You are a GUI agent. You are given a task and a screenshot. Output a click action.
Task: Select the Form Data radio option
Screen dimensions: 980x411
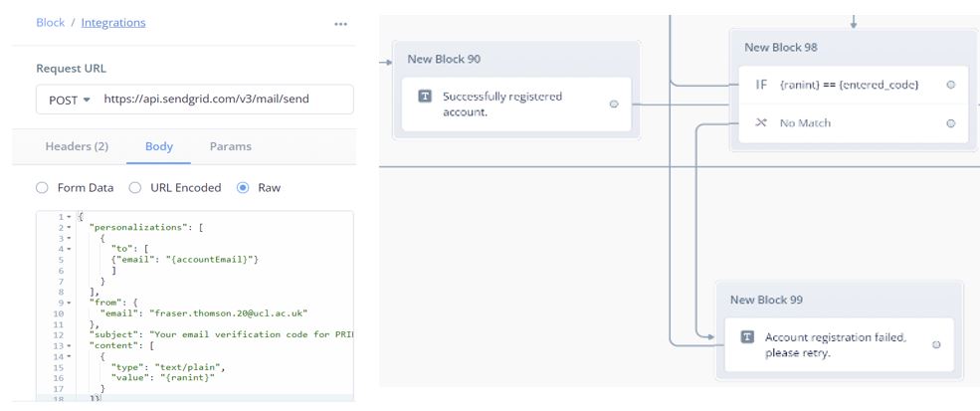tap(42, 187)
